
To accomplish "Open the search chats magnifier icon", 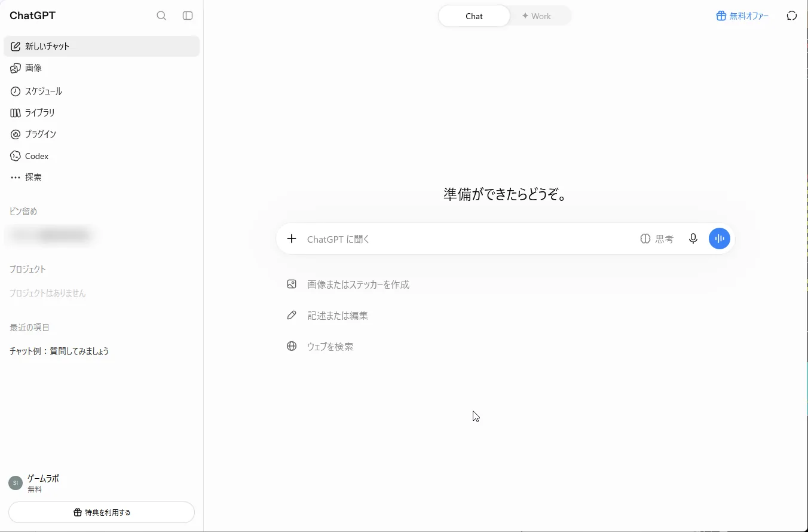I will [x=161, y=16].
